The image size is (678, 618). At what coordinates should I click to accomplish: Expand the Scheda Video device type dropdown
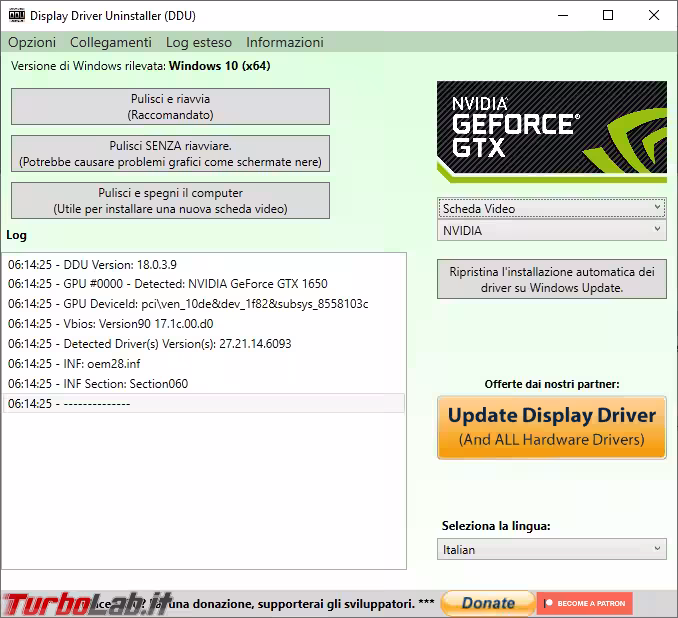[551, 208]
